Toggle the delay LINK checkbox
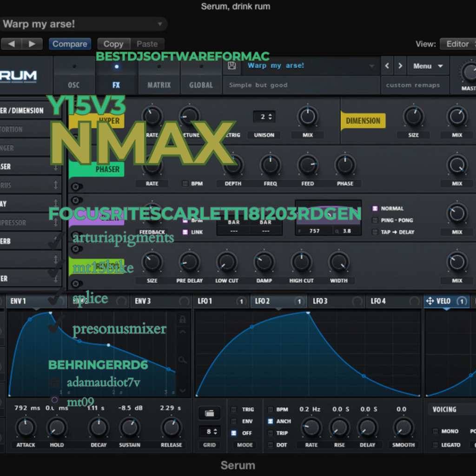Image resolution: width=476 pixels, height=476 pixels. click(185, 232)
